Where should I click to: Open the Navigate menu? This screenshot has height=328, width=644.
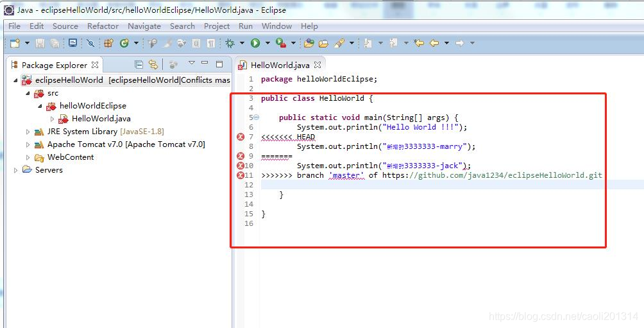[144, 26]
